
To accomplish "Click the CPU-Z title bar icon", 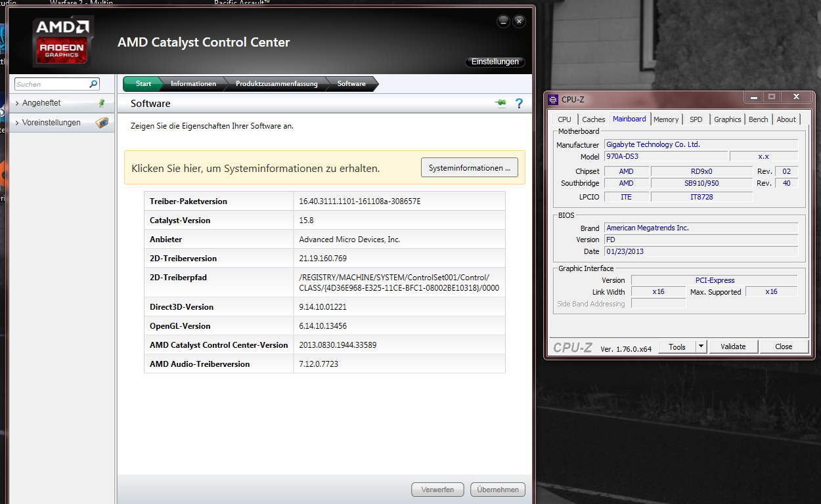I will 554,100.
